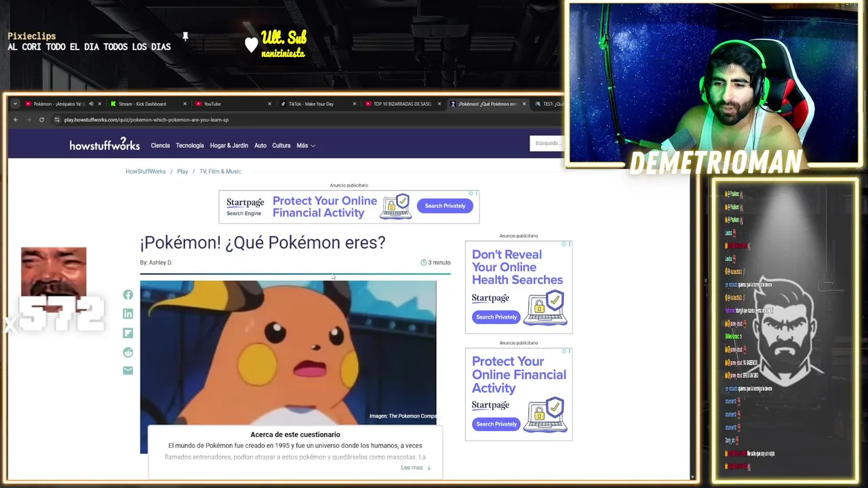Open the Cultura menu item
Image resolution: width=868 pixels, height=488 pixels.
click(x=281, y=146)
